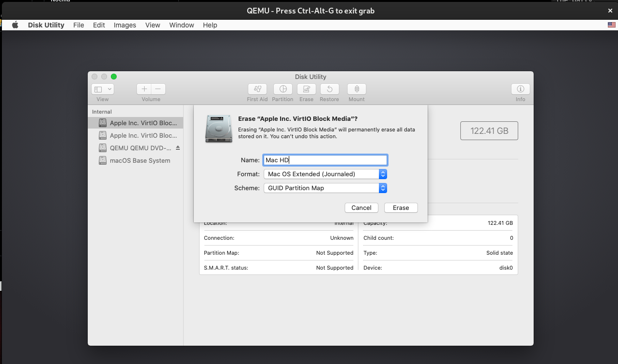Click the S.M.A.R.T. status label

(x=226, y=268)
